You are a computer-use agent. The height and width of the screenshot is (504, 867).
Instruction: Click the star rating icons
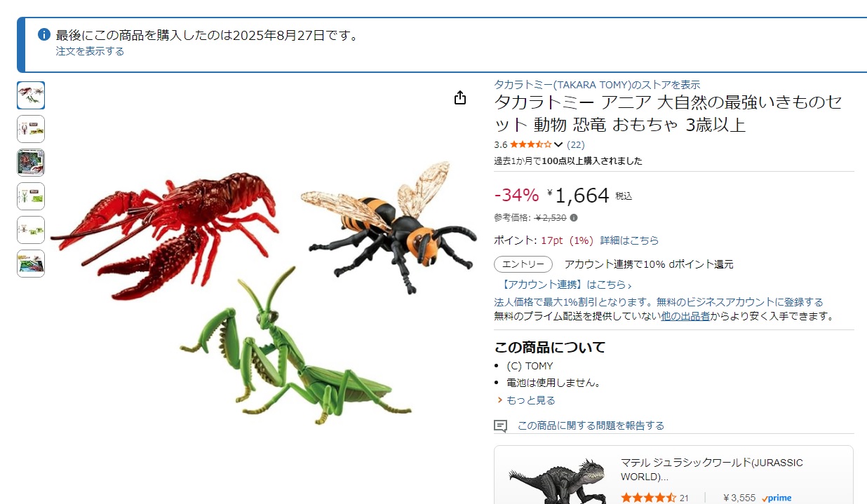(x=530, y=145)
